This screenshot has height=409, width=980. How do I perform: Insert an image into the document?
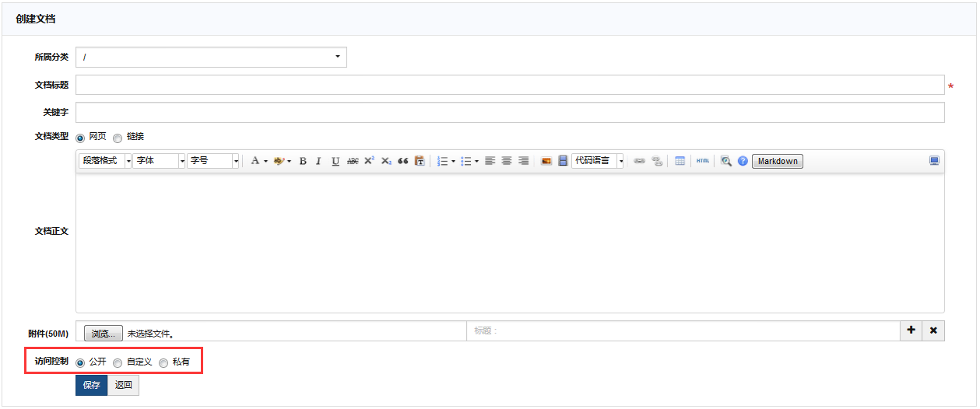[x=546, y=161]
